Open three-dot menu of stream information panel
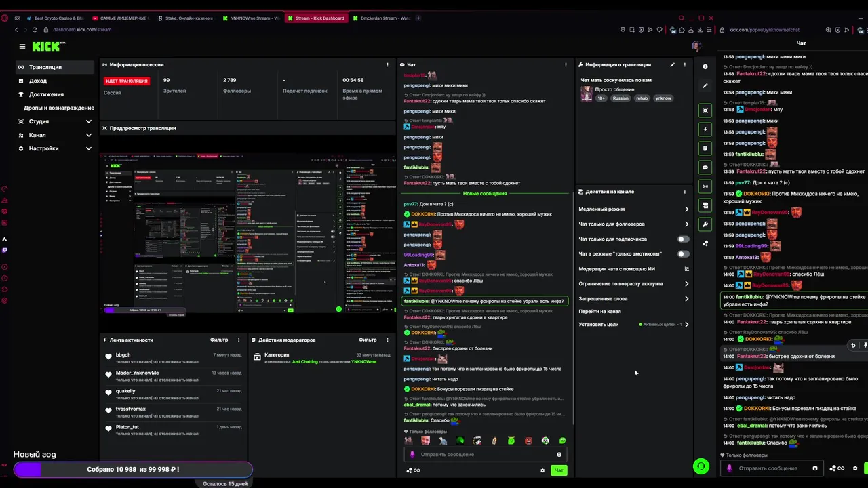The height and width of the screenshot is (488, 868). click(x=684, y=64)
